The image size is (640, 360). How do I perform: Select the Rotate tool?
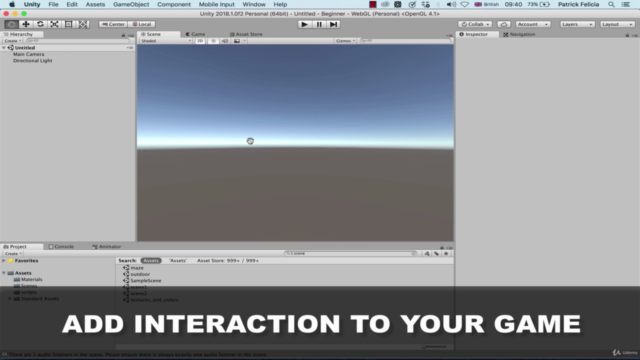point(40,24)
